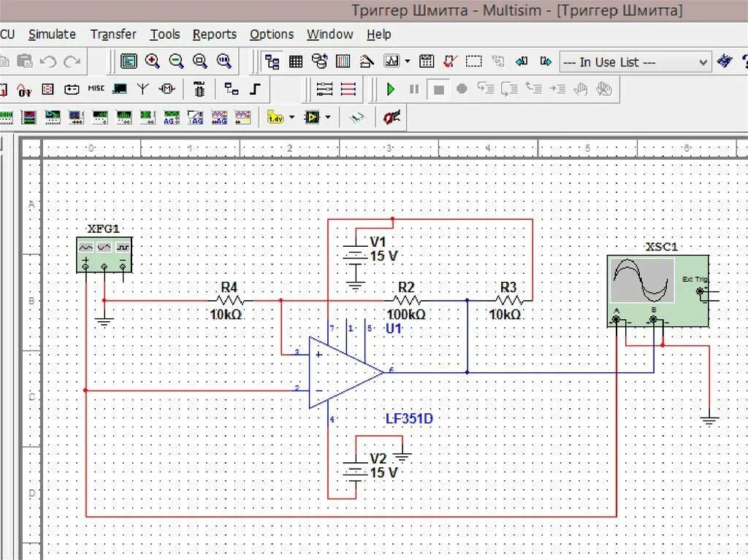
Task: Open the Options menu
Action: coord(272,34)
